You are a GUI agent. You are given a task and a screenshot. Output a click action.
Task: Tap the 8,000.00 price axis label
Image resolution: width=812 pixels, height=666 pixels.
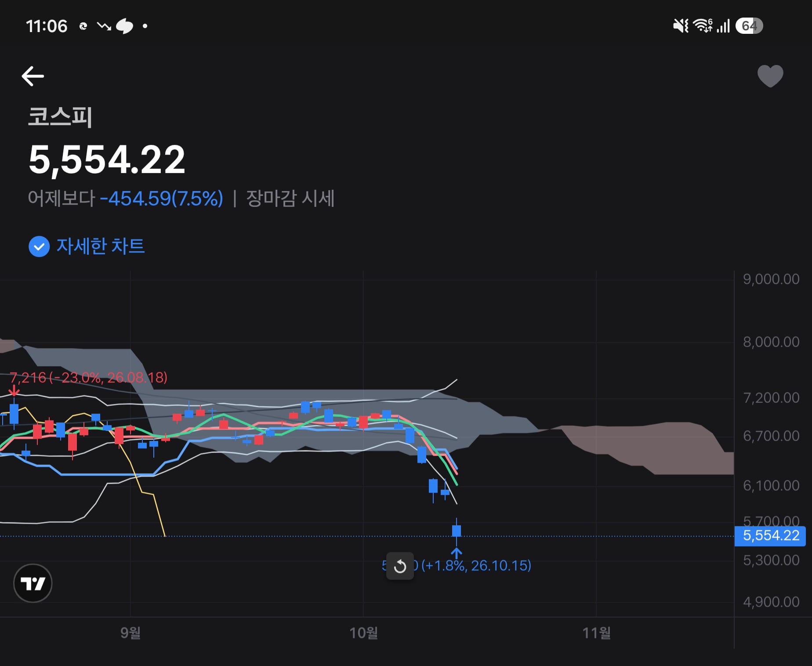pyautogui.click(x=771, y=342)
